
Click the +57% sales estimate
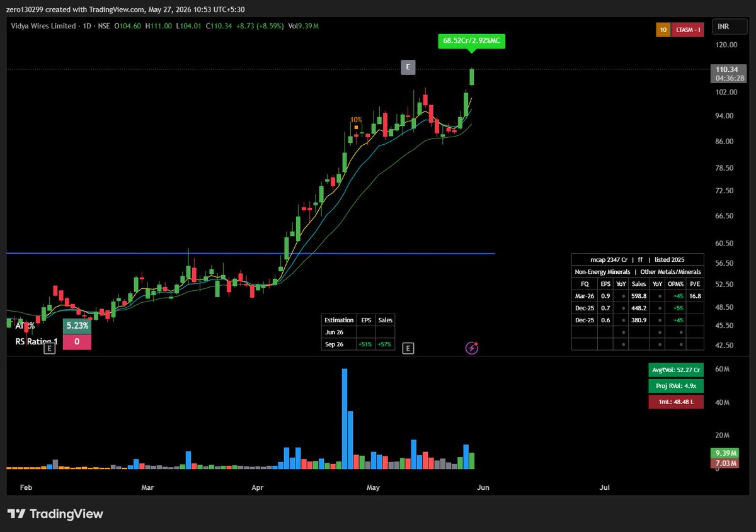click(x=385, y=344)
